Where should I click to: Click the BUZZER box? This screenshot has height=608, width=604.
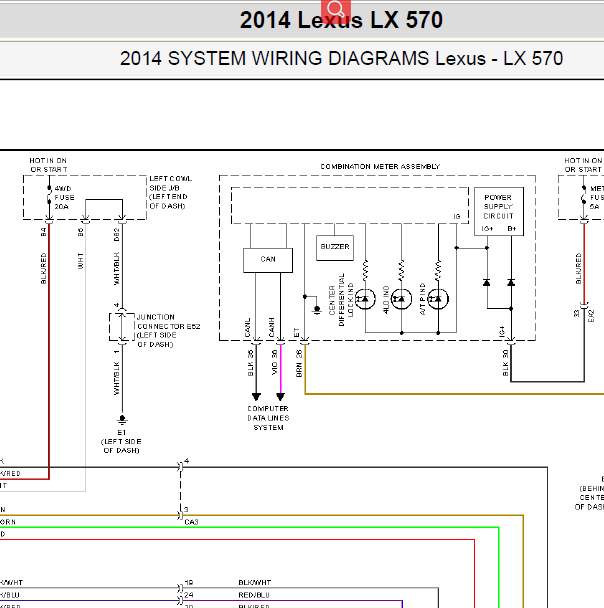click(x=335, y=247)
